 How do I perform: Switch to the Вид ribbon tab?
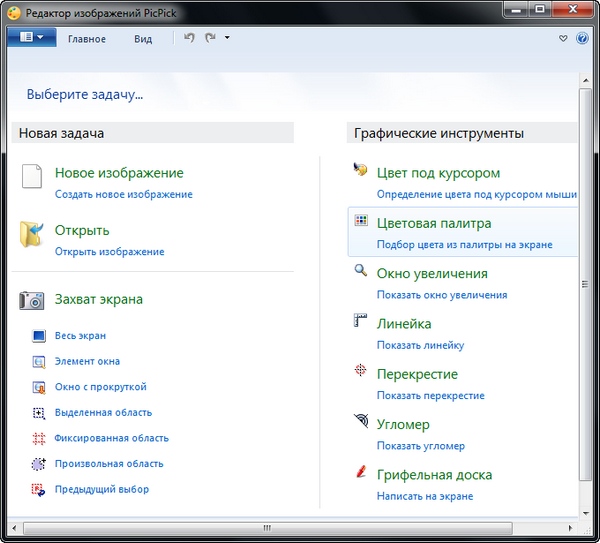(x=143, y=39)
